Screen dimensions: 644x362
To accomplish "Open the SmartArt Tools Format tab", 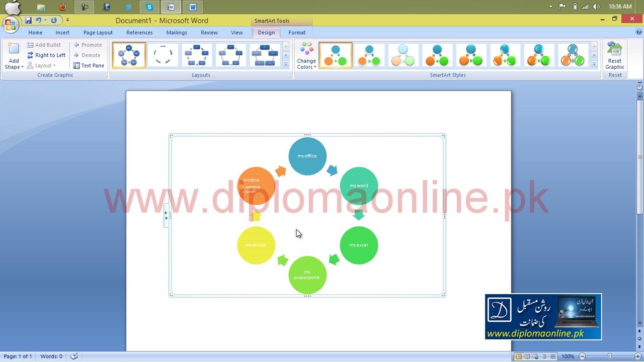I will point(297,32).
